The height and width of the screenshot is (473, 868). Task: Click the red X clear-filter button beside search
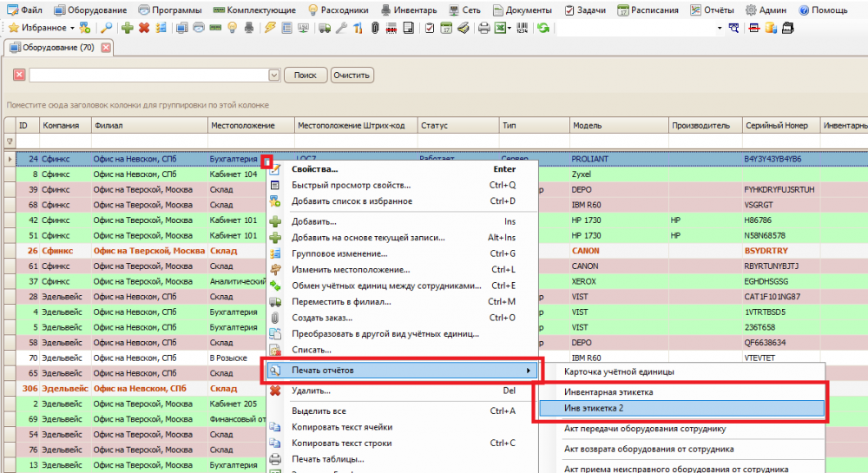[19, 75]
